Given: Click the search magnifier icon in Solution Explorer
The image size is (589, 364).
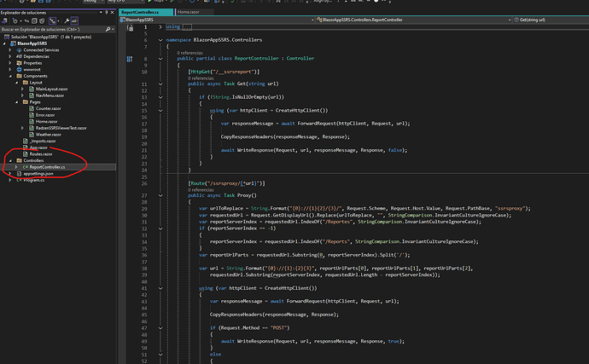Looking at the screenshot, I should pyautogui.click(x=108, y=29).
